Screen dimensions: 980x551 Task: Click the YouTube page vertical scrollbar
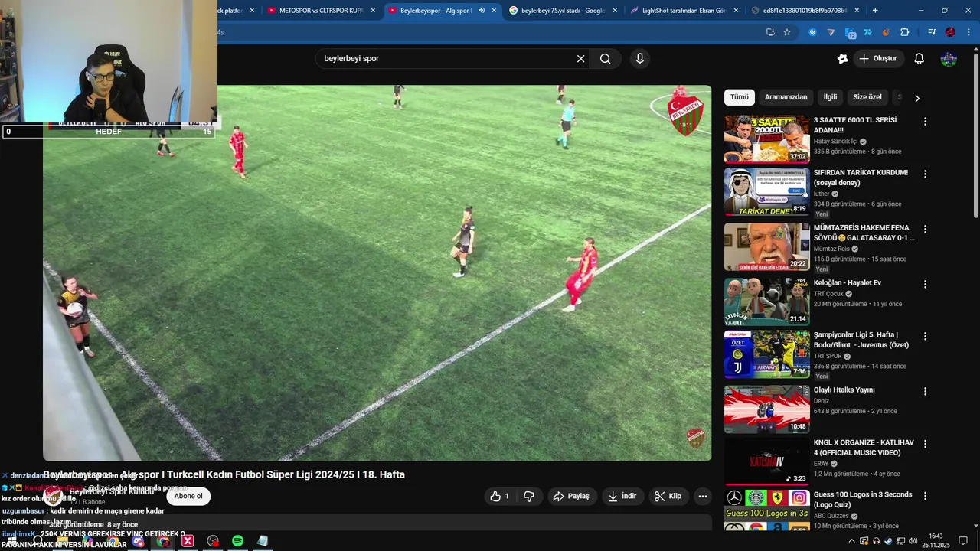tap(975, 134)
